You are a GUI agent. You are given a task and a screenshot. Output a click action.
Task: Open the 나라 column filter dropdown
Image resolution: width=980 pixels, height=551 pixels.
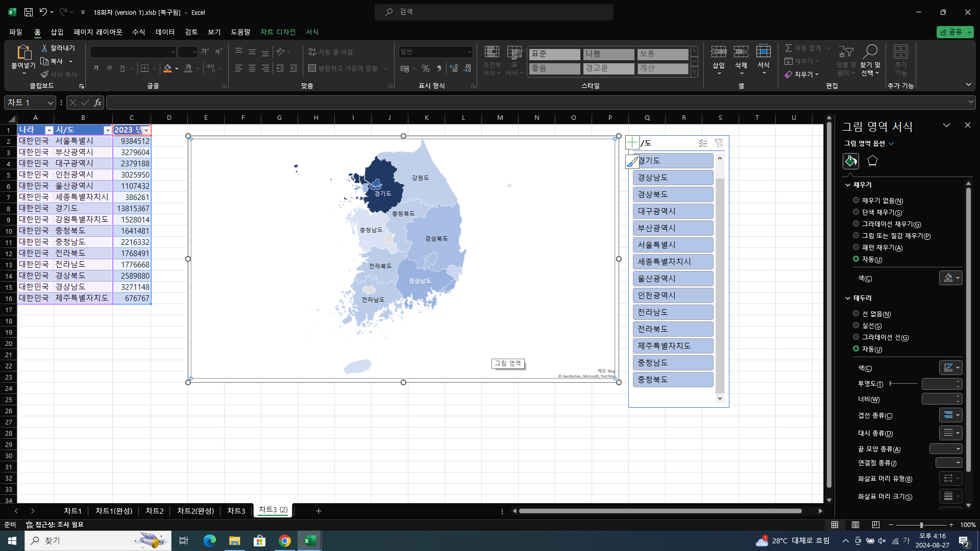[49, 130]
